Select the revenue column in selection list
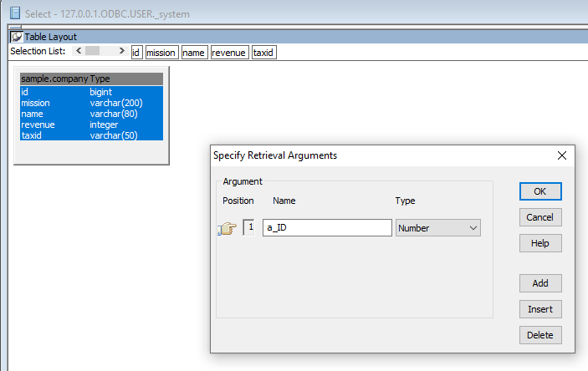This screenshot has height=371, width=588. click(x=229, y=53)
